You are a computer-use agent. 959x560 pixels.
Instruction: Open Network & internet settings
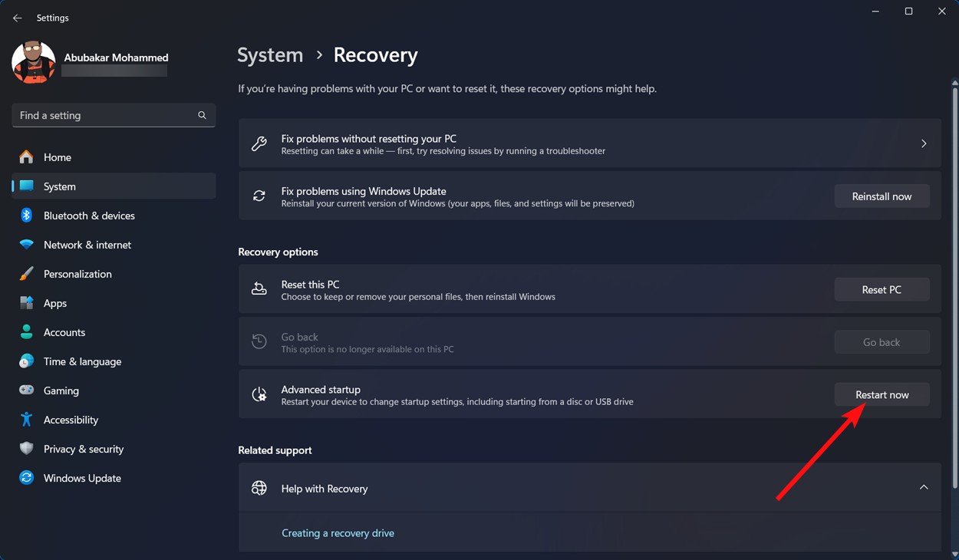(x=87, y=245)
